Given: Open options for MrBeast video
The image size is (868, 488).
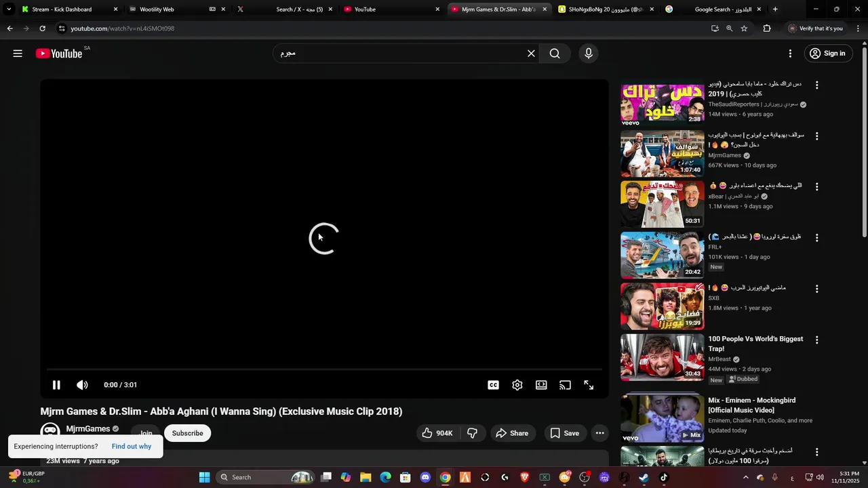Looking at the screenshot, I should click(816, 340).
